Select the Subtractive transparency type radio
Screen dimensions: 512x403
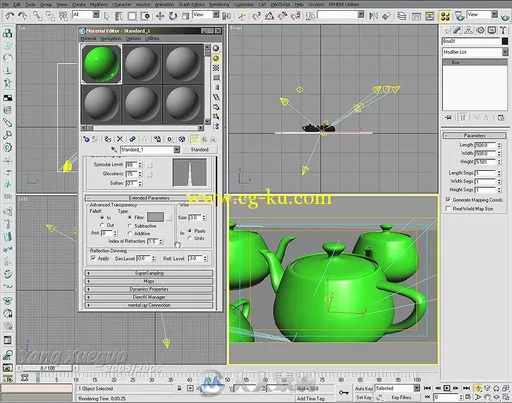pos(130,226)
